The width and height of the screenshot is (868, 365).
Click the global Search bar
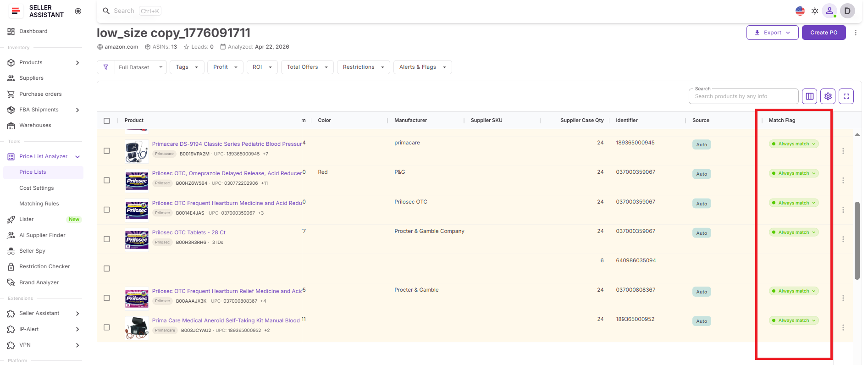point(132,11)
